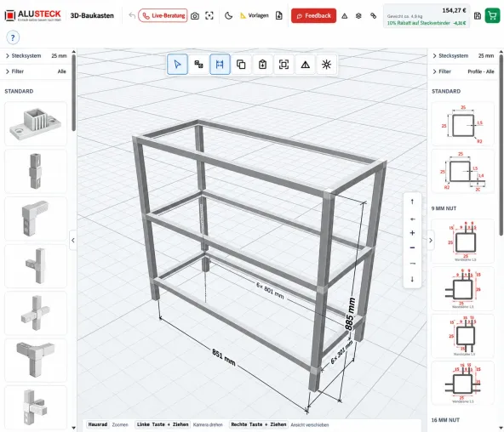Select the straight connector thumbnail
This screenshot has width=504, height=432.
click(36, 171)
